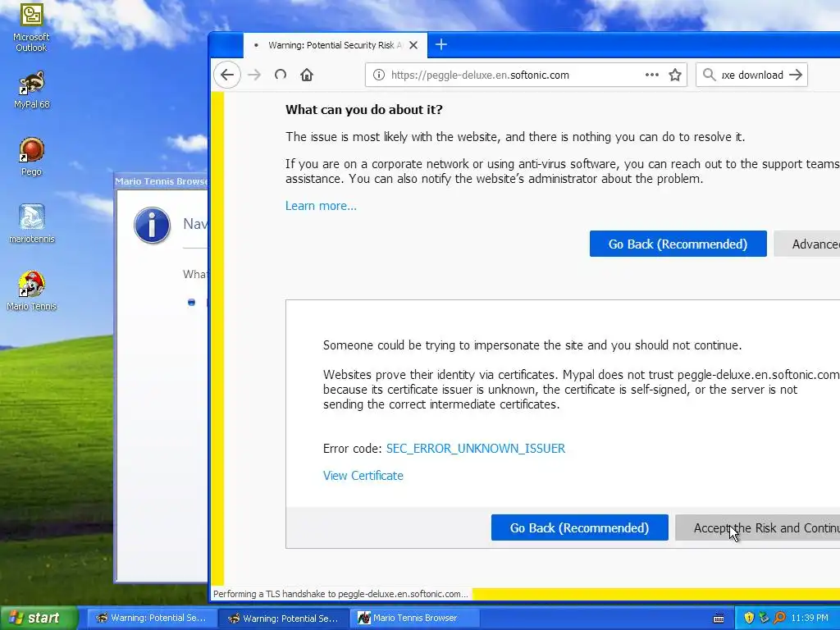Go to the home page icon
The height and width of the screenshot is (630, 840).
(x=307, y=75)
